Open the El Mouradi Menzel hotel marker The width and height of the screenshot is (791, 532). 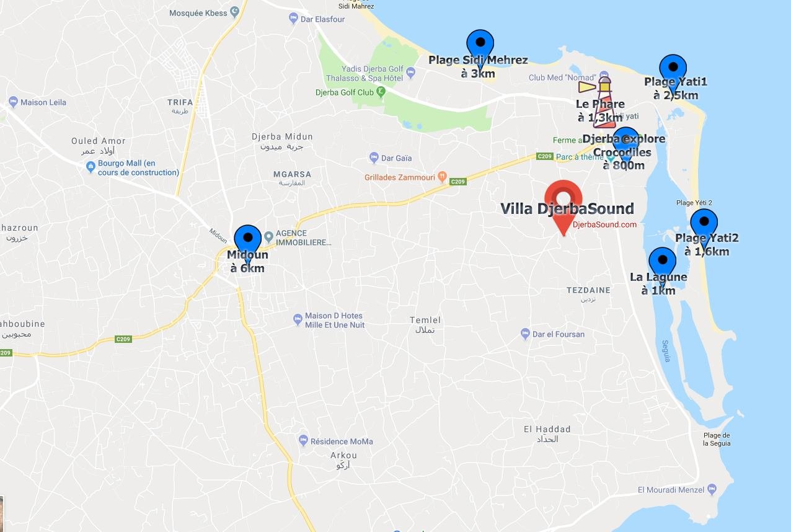(712, 489)
